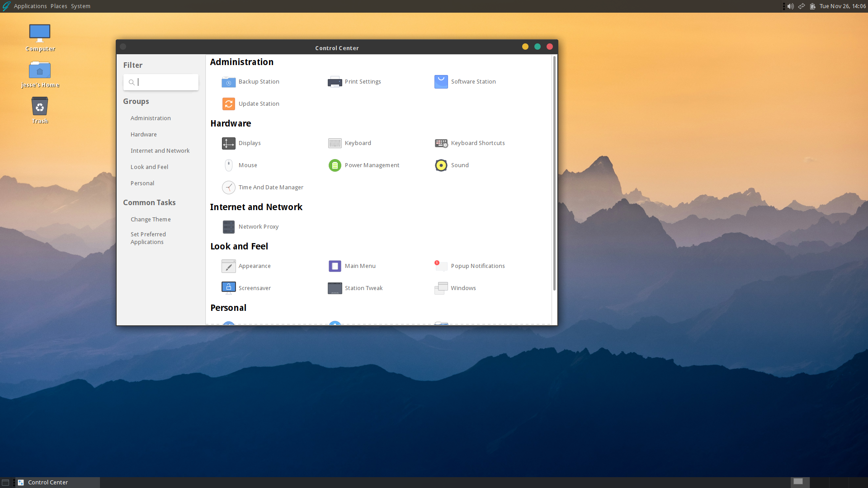Click Change Theme common task
868x488 pixels.
pos(151,220)
